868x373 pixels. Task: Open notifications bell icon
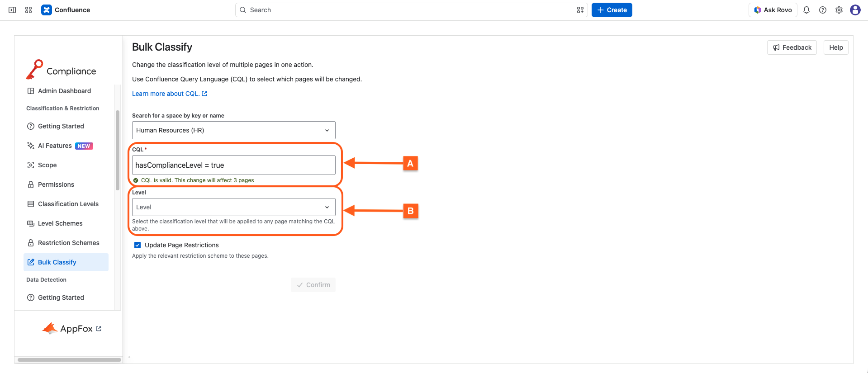click(x=806, y=10)
